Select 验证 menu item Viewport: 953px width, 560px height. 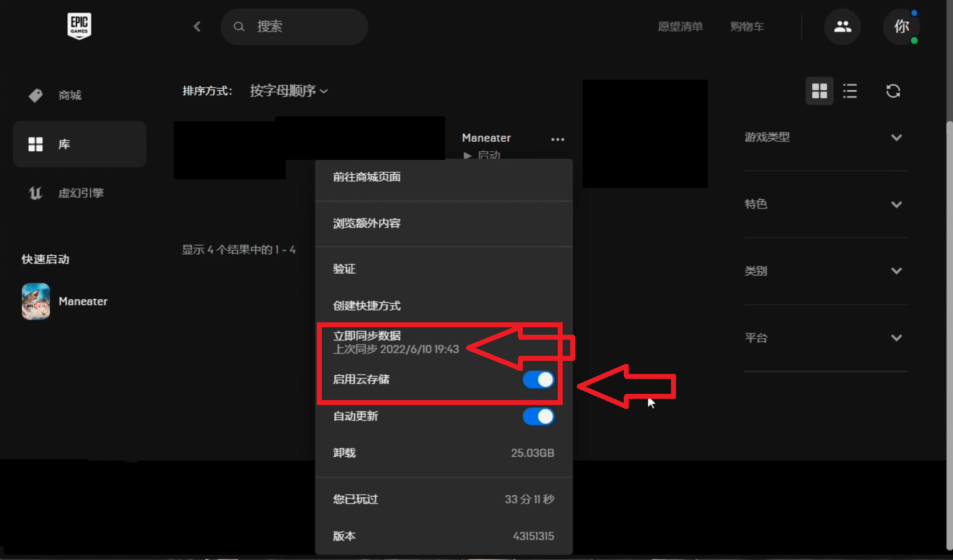click(x=444, y=269)
